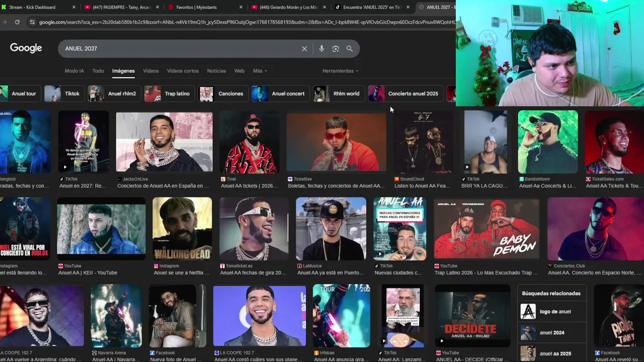The width and height of the screenshot is (644, 362).
Task: Switch to the Videos results tab
Action: [150, 71]
